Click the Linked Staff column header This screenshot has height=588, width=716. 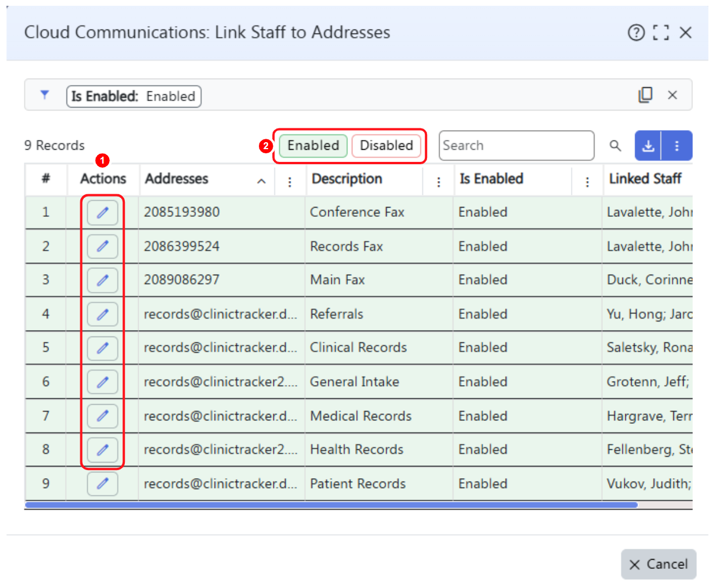pos(645,179)
